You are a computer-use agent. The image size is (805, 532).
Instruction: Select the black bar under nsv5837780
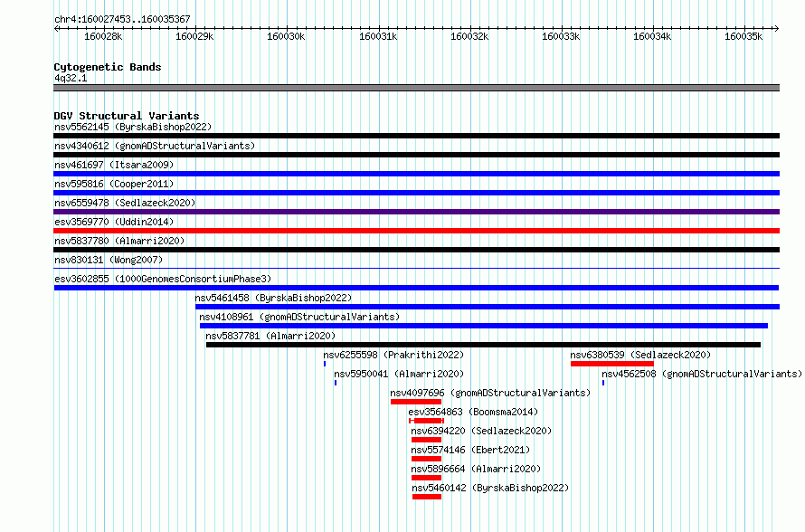pos(416,250)
